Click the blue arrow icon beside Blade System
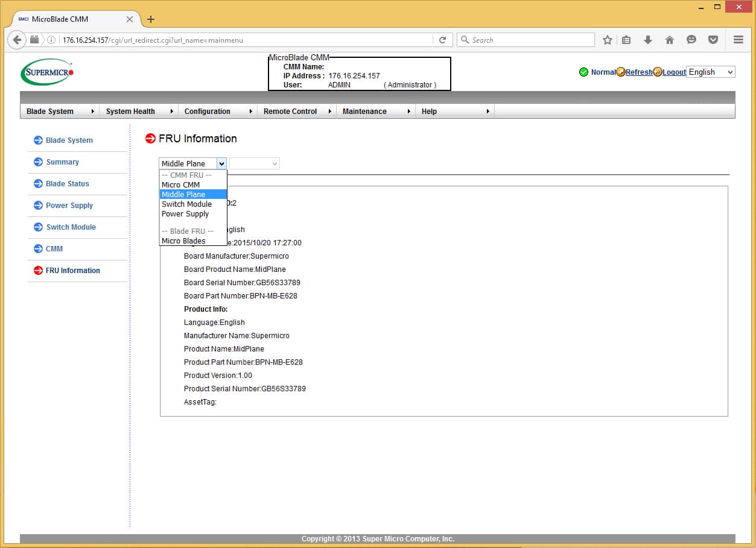The height and width of the screenshot is (548, 756). [38, 140]
